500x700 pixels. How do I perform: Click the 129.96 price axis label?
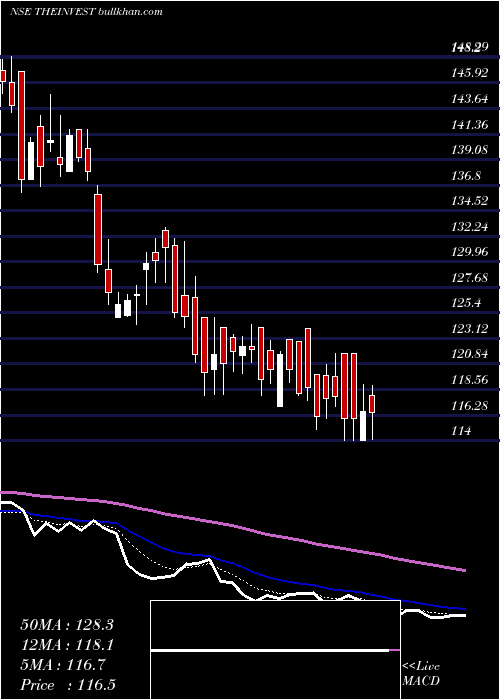coord(470,252)
